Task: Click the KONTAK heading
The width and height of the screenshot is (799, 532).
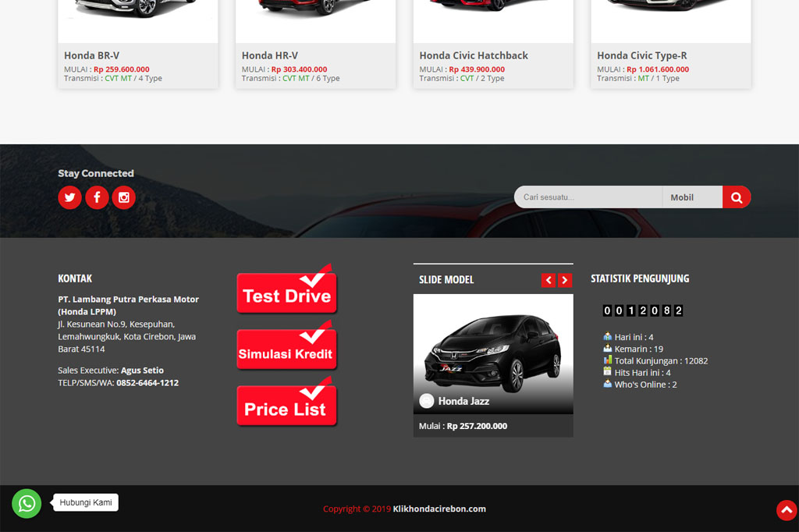Action: 75,278
